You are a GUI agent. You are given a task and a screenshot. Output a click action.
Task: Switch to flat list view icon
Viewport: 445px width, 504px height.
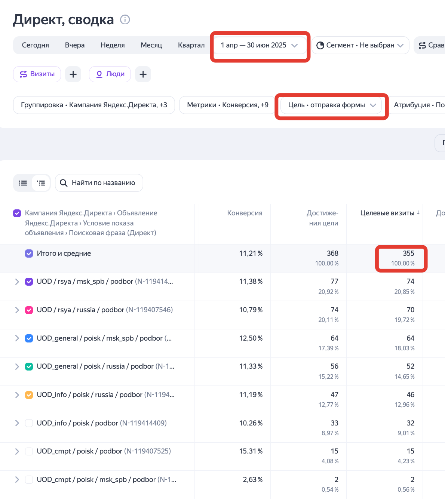point(23,183)
